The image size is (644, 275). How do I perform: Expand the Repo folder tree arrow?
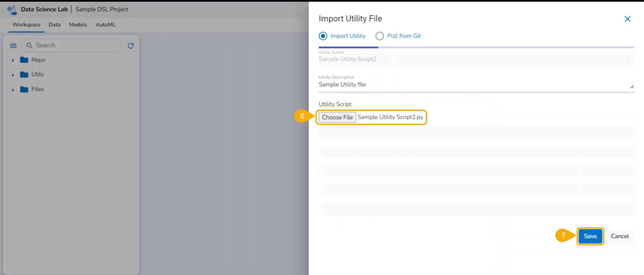pos(13,61)
